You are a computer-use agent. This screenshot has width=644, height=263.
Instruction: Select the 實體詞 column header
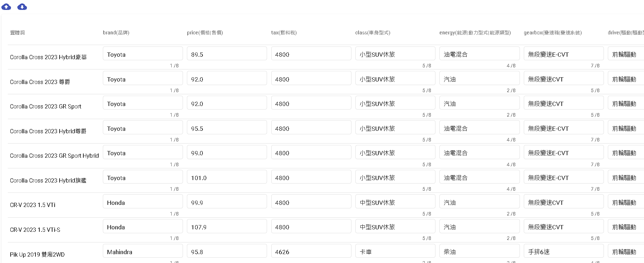[x=17, y=33]
